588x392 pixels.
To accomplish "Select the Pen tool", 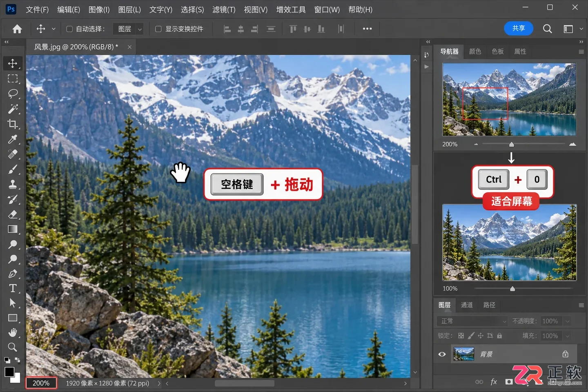I will tap(13, 274).
